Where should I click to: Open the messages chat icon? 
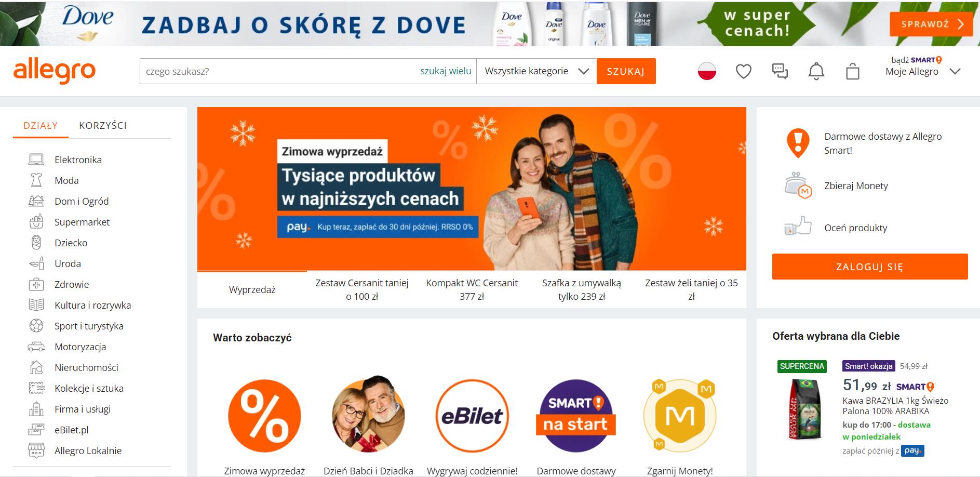click(780, 71)
